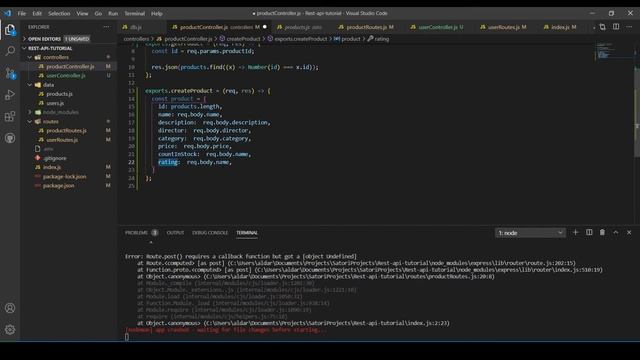Click the VS Code logo in title bar

tap(7, 13)
